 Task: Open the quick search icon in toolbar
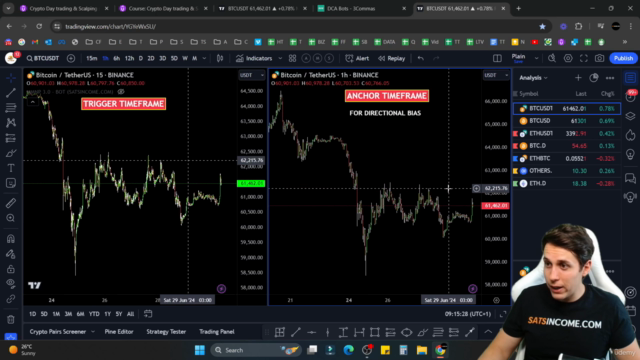(x=552, y=58)
